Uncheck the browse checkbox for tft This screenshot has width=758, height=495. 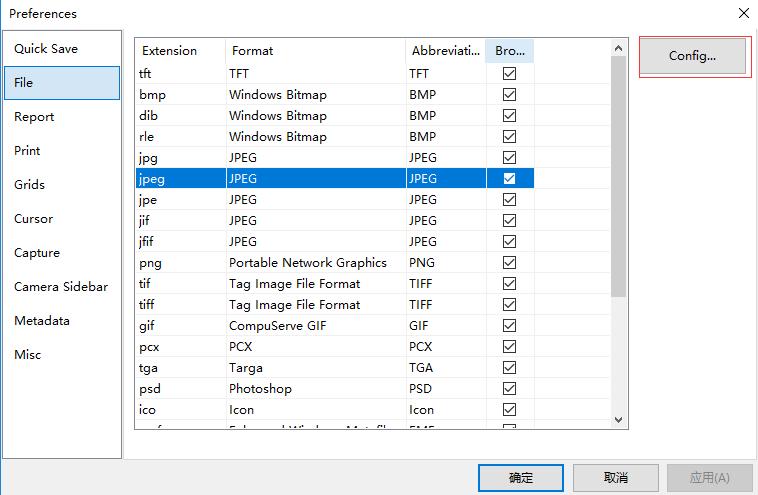tap(510, 74)
